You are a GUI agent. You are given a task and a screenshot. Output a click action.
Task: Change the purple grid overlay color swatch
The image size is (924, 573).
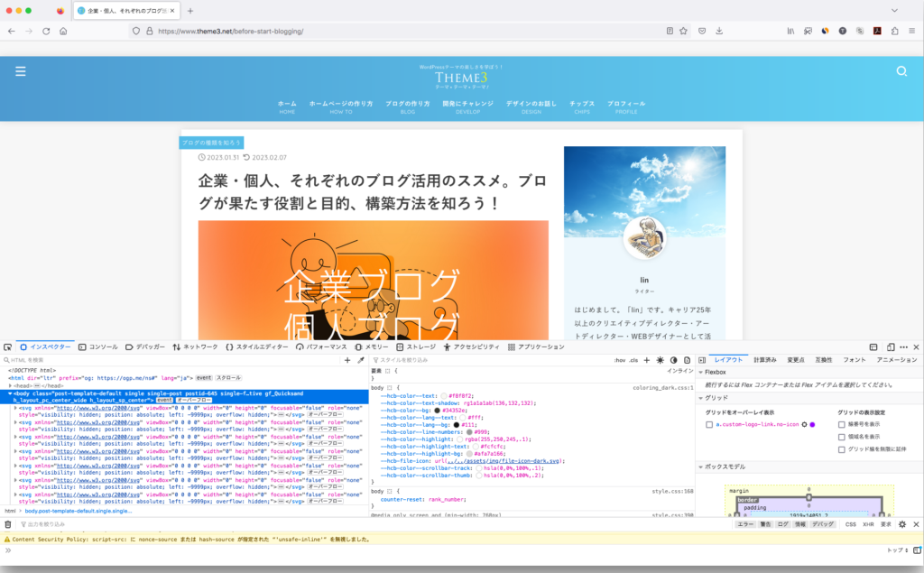coord(813,424)
